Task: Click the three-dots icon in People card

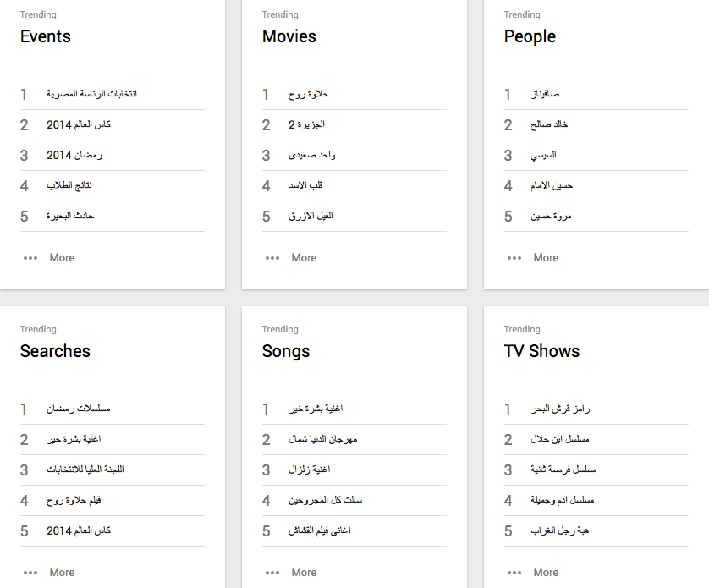Action: (x=514, y=258)
